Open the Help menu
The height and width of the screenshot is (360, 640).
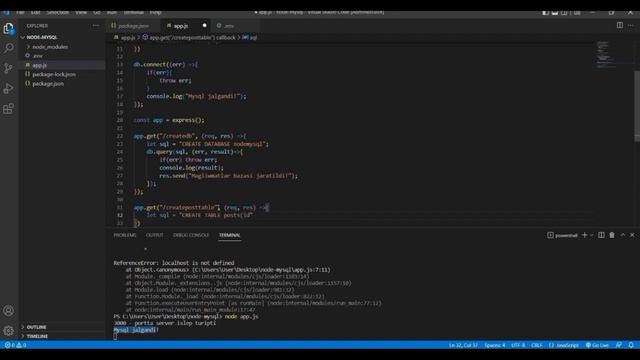(155, 12)
